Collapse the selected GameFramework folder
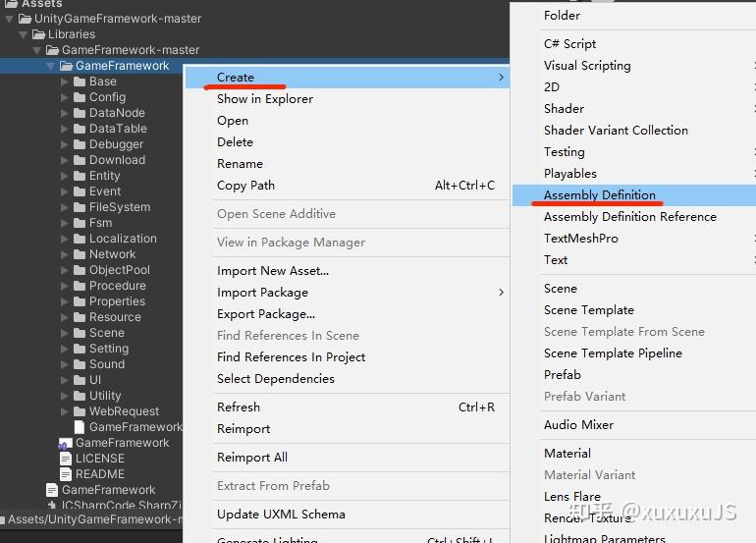The width and height of the screenshot is (756, 543). [51, 66]
